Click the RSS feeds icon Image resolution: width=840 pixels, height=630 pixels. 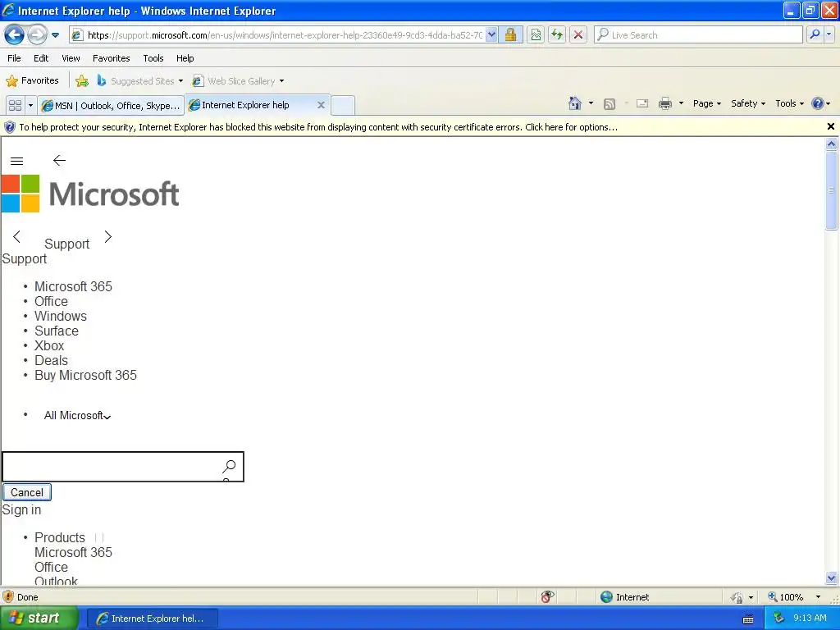609,104
